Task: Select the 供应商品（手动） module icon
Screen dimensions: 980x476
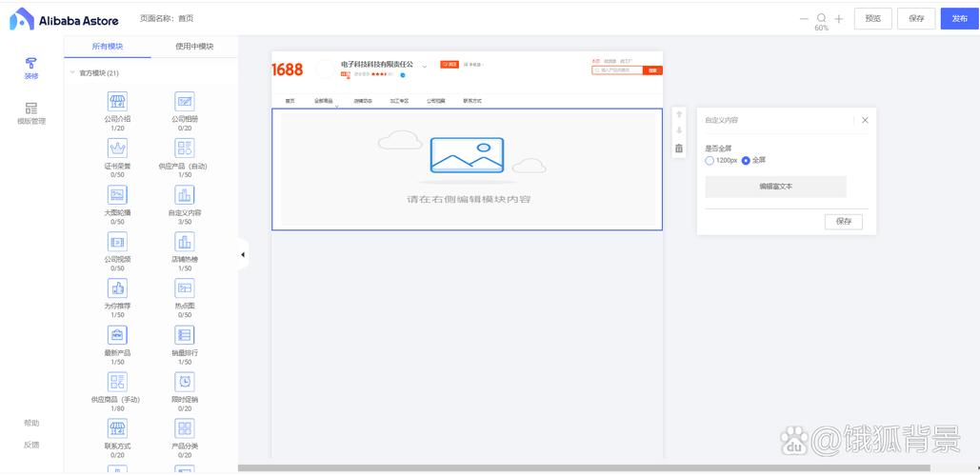Action: tap(117, 382)
